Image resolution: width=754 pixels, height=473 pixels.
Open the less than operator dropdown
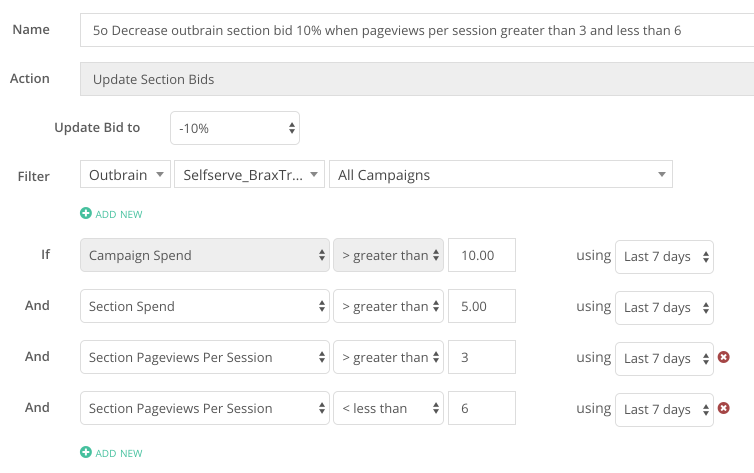(387, 408)
